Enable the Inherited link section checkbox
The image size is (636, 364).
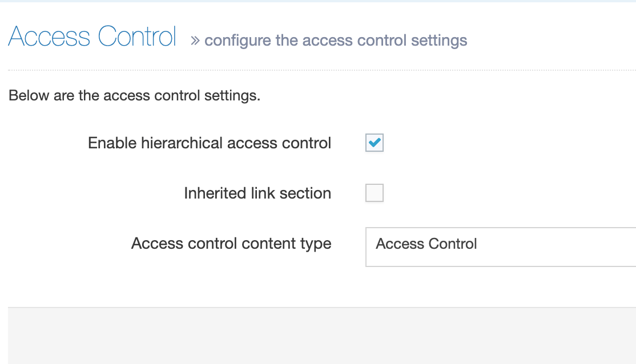(x=375, y=193)
